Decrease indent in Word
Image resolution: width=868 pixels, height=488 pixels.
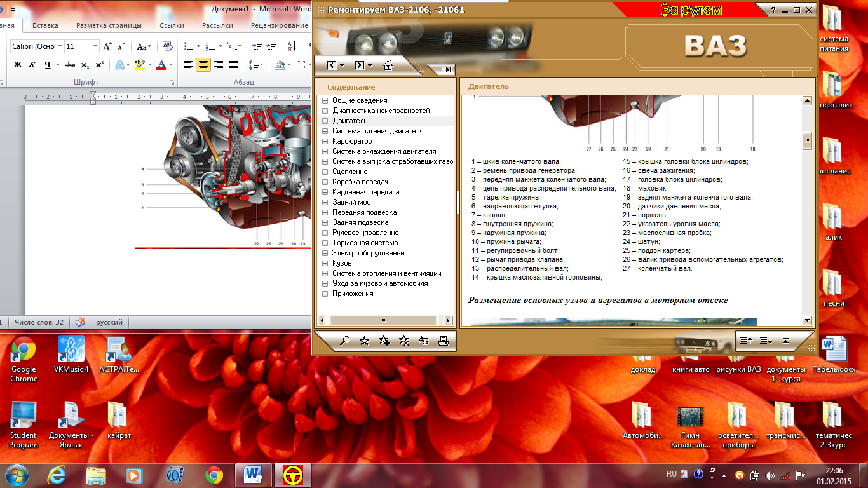point(257,46)
